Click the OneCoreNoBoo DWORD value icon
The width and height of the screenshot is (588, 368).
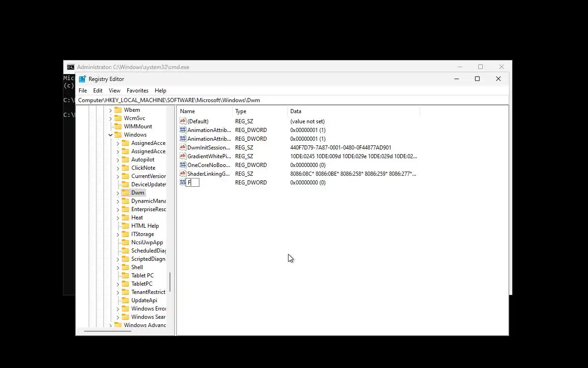pos(183,165)
